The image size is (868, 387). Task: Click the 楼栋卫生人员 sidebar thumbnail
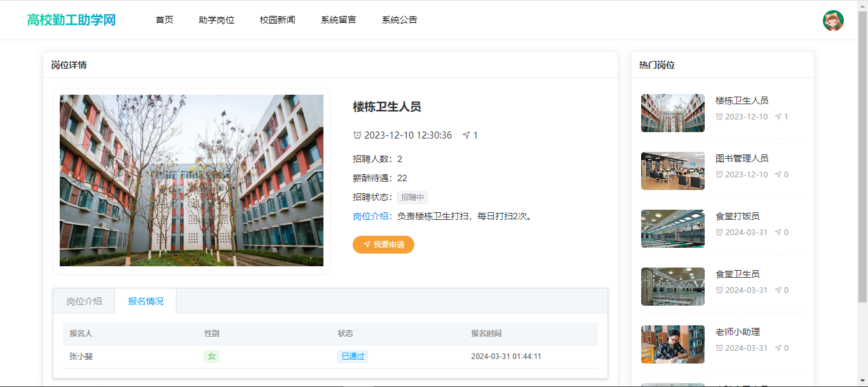point(673,113)
